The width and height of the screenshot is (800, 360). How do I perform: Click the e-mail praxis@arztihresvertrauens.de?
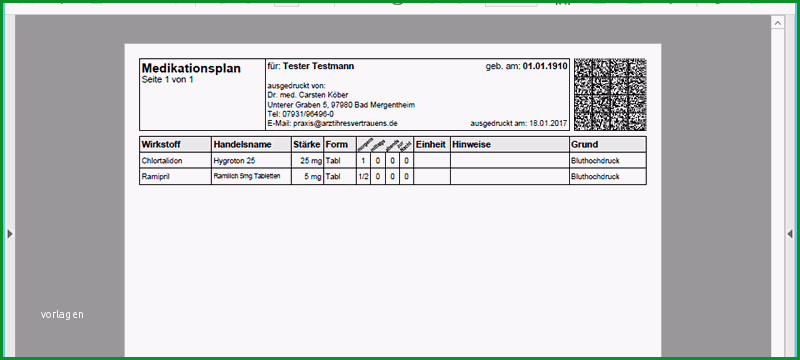point(345,123)
